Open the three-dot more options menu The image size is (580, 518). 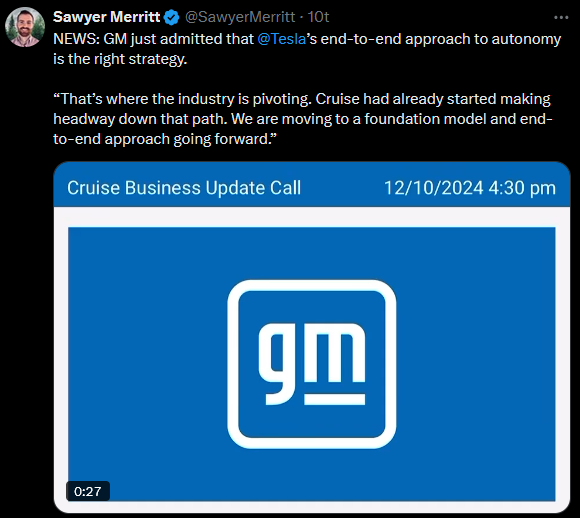(561, 17)
